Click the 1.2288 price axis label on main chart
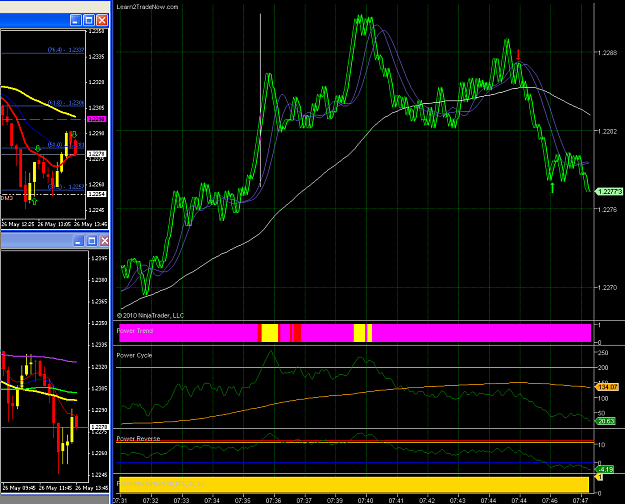The height and width of the screenshot is (504, 625). (x=607, y=53)
